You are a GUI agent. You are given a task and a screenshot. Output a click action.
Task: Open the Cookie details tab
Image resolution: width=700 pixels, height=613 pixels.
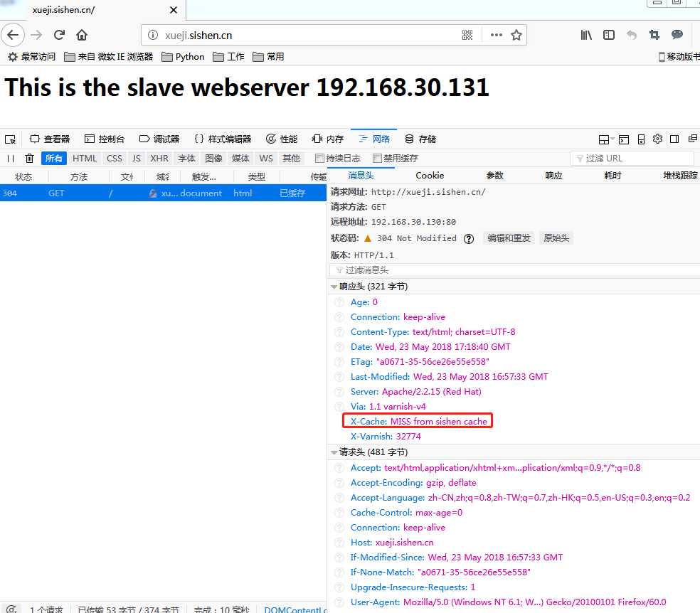pos(430,176)
